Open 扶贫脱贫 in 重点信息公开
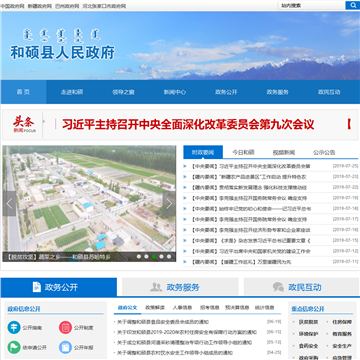 coord(308,322)
